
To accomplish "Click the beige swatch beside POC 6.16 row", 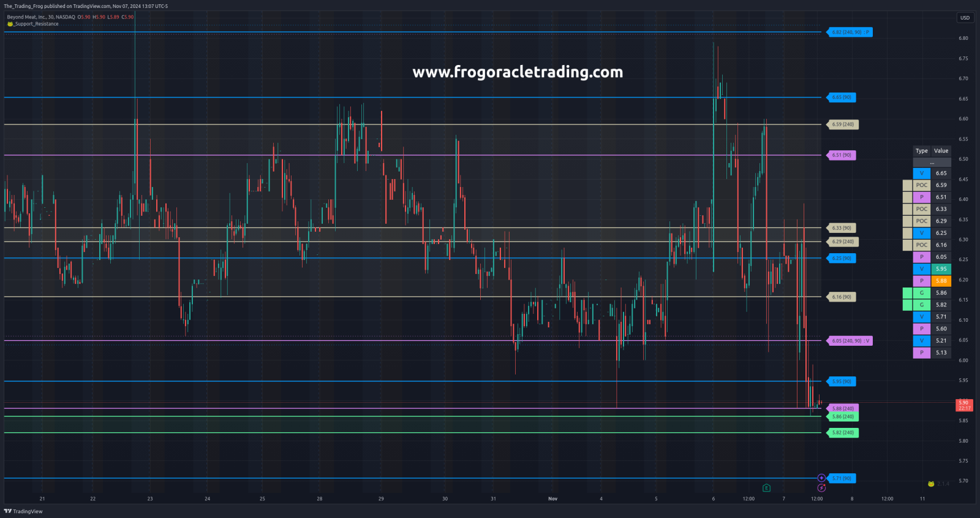I will click(908, 245).
